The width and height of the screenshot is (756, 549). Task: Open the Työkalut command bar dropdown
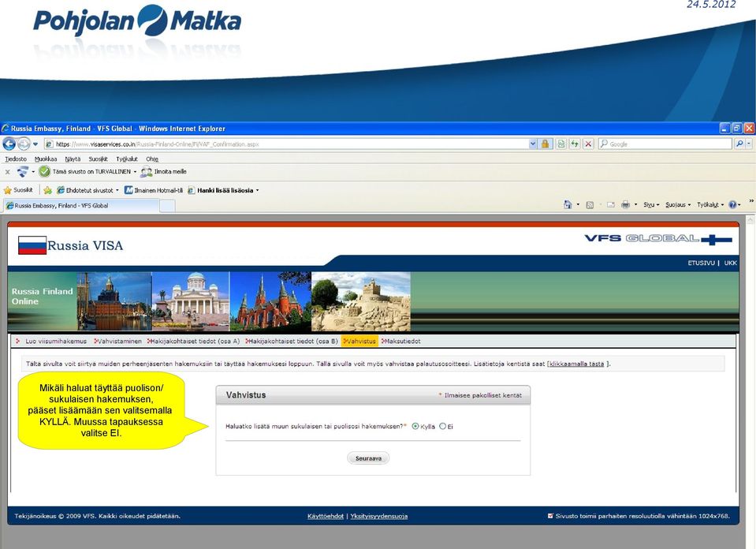[x=710, y=205]
